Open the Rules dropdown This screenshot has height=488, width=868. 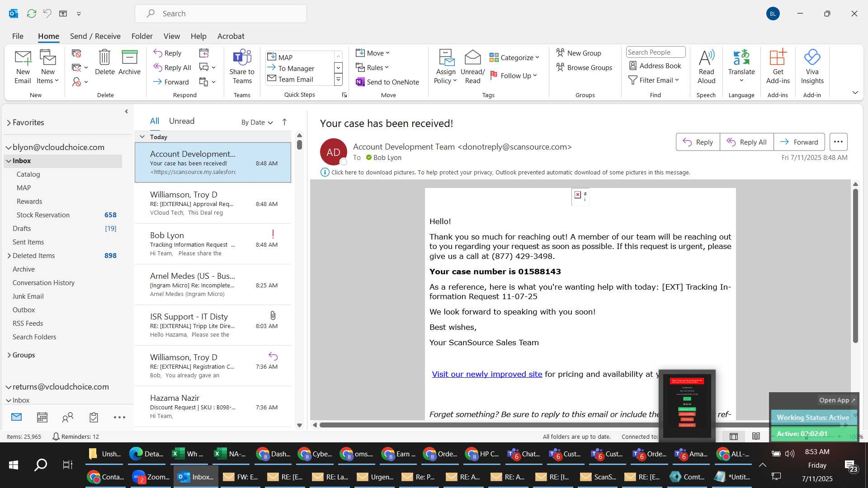tap(373, 67)
